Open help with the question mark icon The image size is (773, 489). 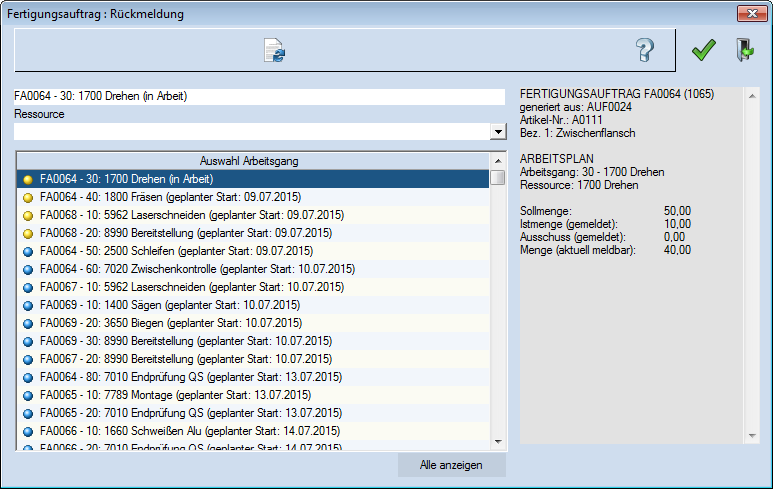tap(644, 51)
